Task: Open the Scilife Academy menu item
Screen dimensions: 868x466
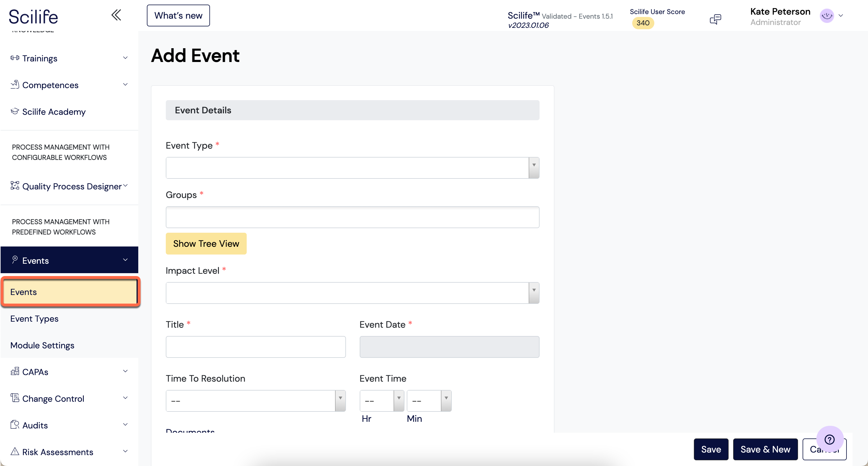Action: point(69,112)
